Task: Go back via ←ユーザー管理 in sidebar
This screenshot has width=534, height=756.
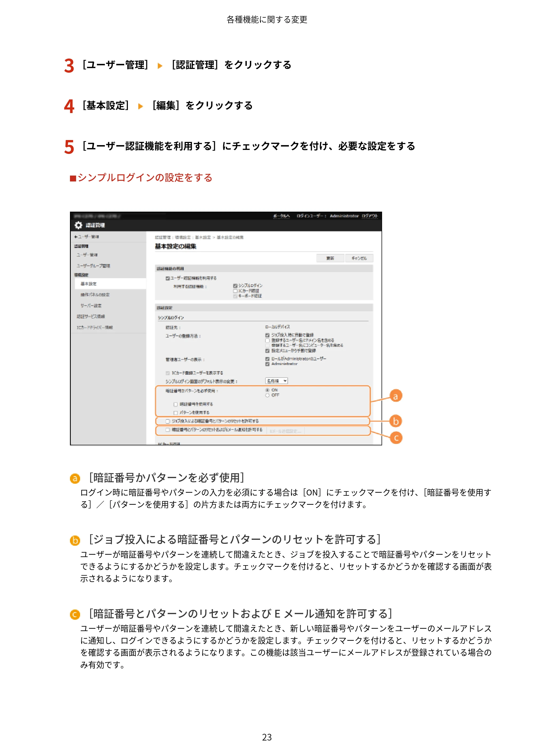Action: (87, 237)
